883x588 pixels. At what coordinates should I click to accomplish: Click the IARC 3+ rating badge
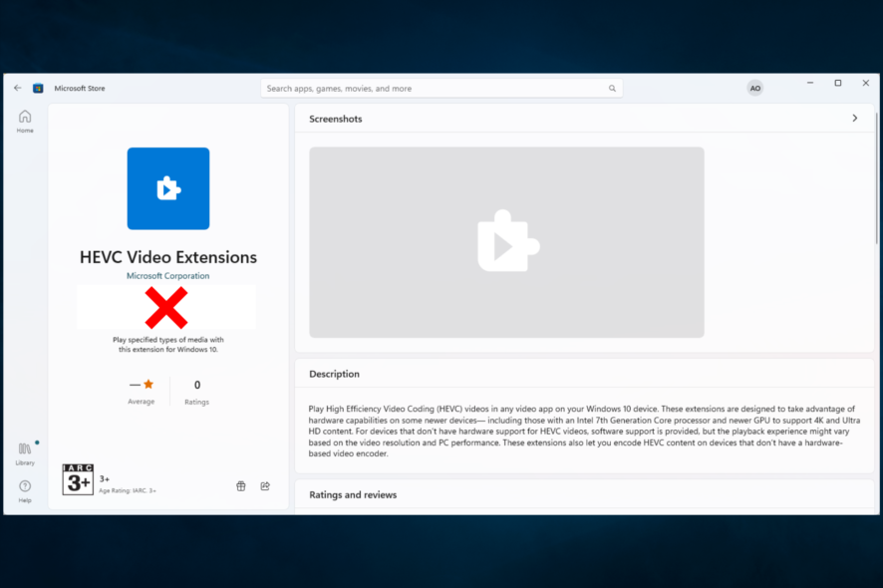coord(78,479)
